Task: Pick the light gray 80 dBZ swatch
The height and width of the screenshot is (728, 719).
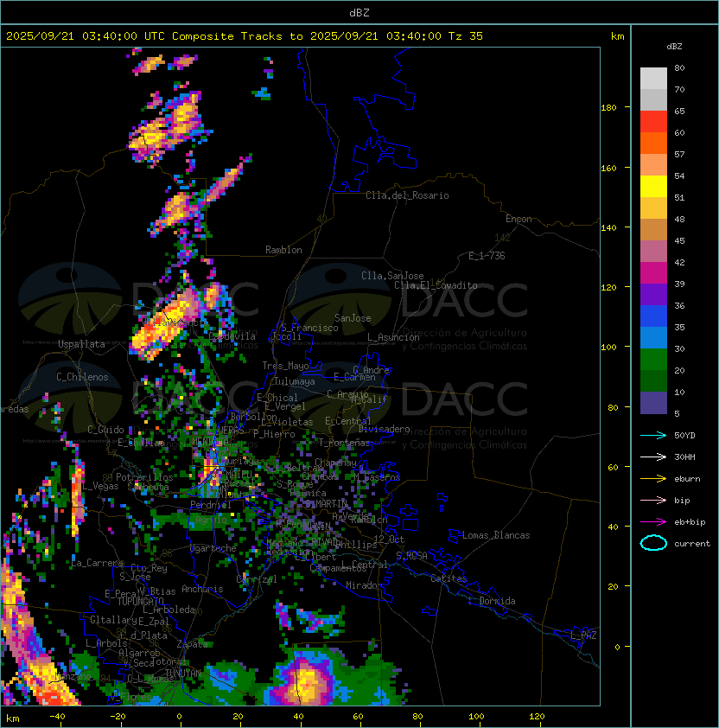Action: click(653, 79)
